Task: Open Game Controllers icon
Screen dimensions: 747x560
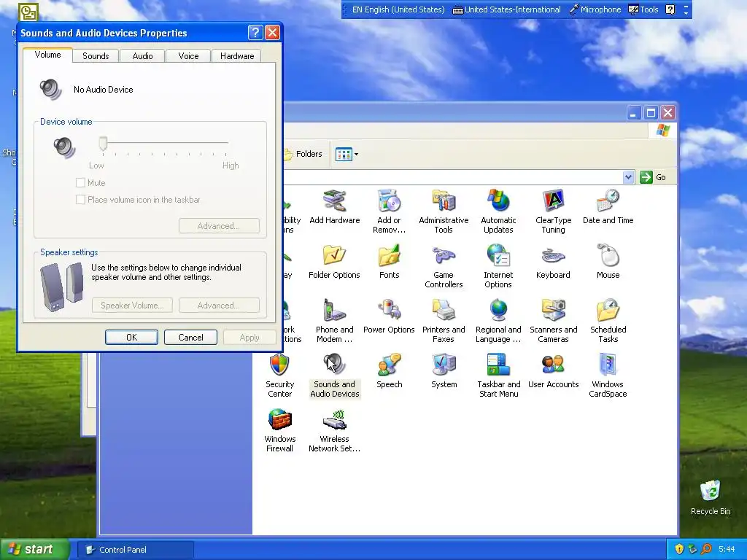Action: 444,266
